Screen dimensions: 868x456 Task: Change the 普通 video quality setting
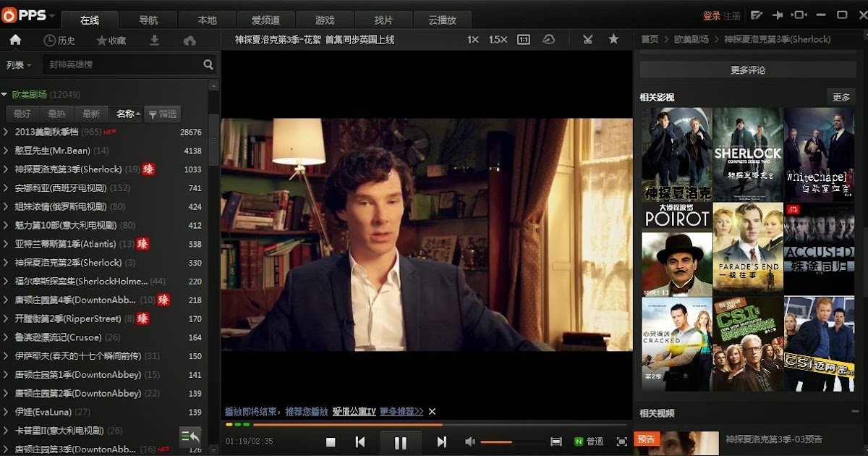click(x=589, y=442)
